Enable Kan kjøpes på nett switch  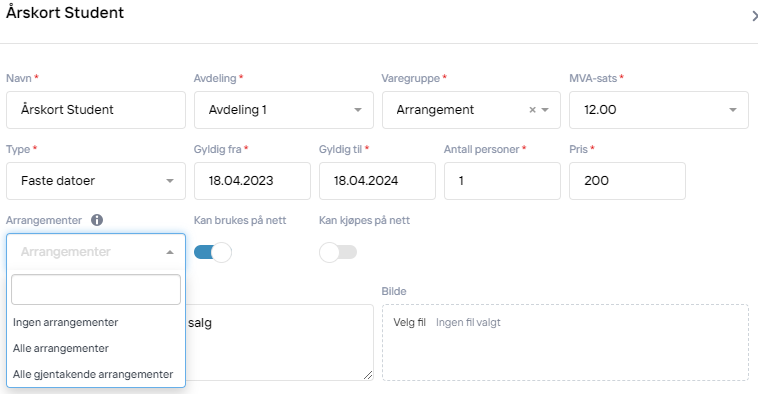coord(338,252)
